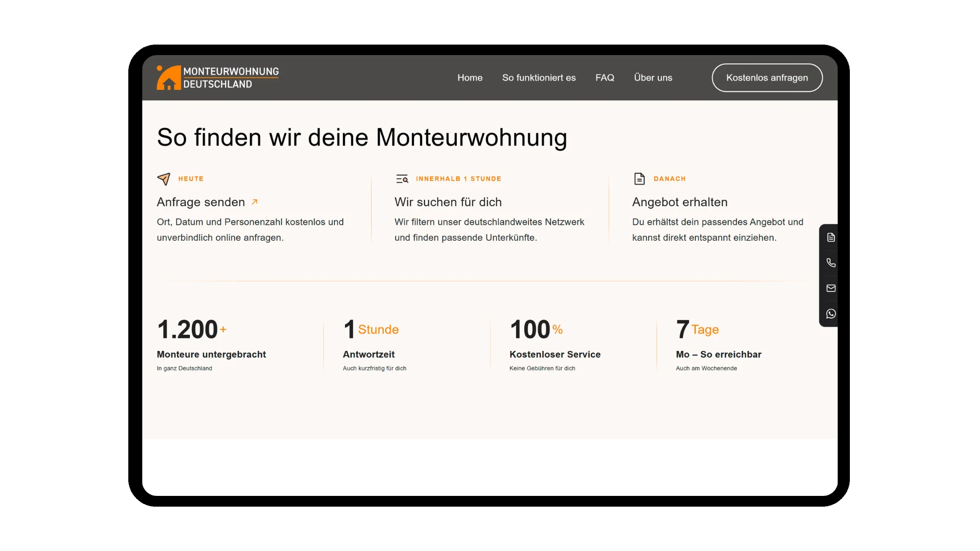Click the Kostenlos anfragen button
Viewport: 980px width, 551px height.
[x=767, y=78]
